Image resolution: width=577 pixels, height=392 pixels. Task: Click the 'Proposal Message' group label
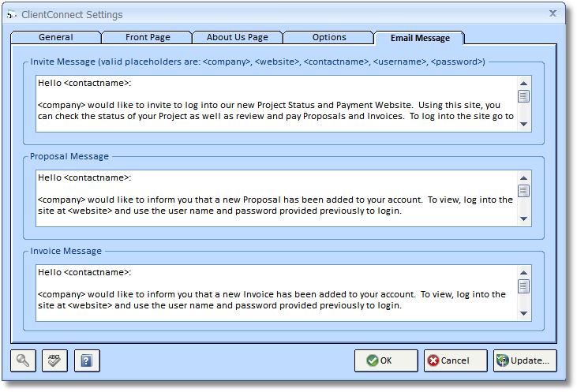(x=69, y=156)
